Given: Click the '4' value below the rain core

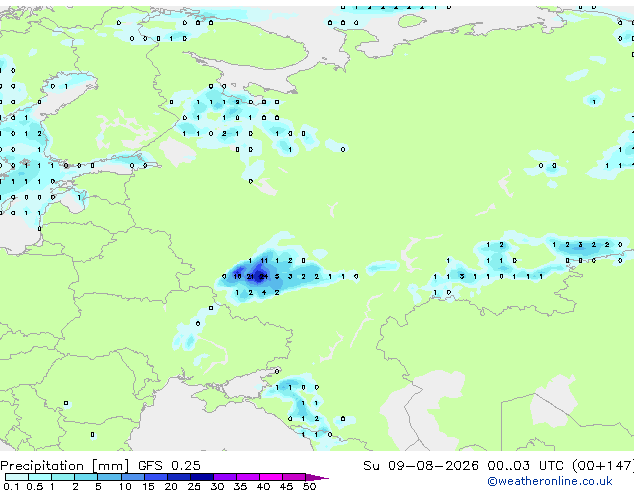Looking at the screenshot, I should [x=264, y=292].
